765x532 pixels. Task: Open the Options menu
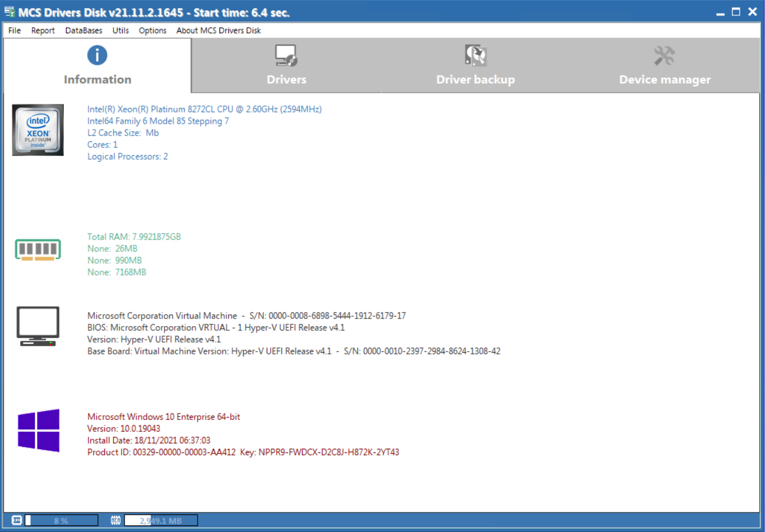[x=153, y=30]
